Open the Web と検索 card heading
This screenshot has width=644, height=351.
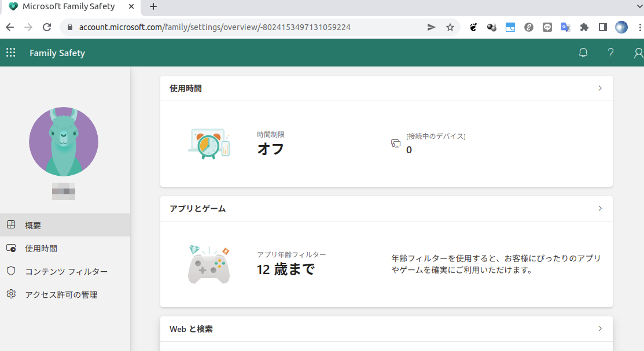(191, 329)
